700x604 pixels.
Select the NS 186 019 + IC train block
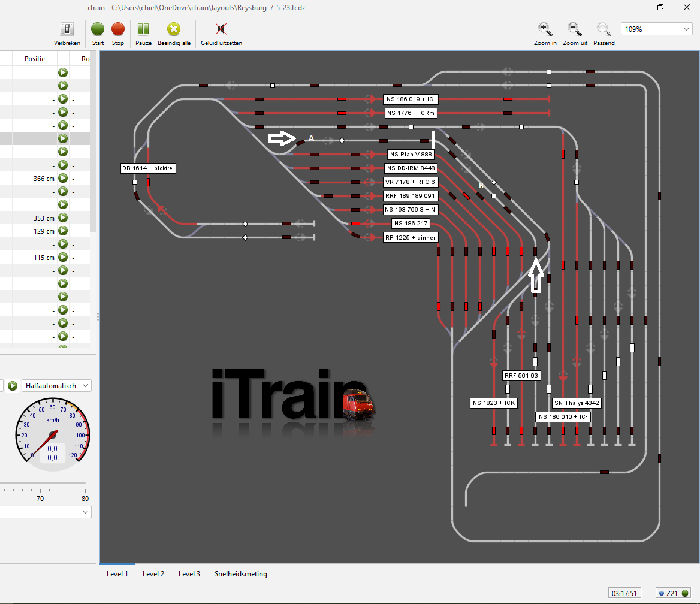point(411,99)
